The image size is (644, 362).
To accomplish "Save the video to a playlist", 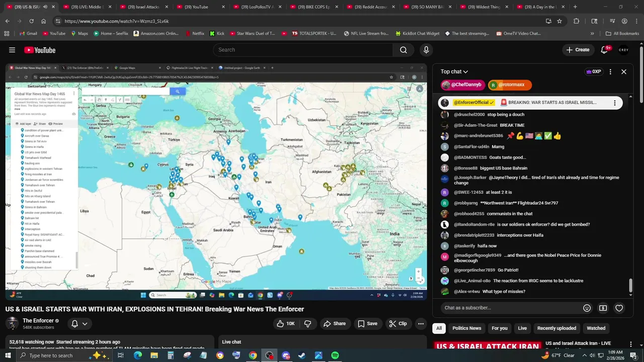I will pos(367,324).
